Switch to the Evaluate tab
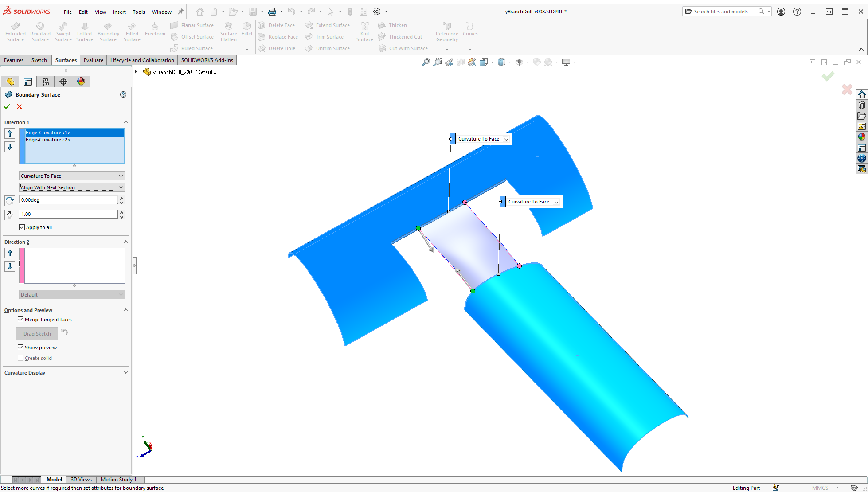Screen dimensions: 868x492 tap(93, 60)
